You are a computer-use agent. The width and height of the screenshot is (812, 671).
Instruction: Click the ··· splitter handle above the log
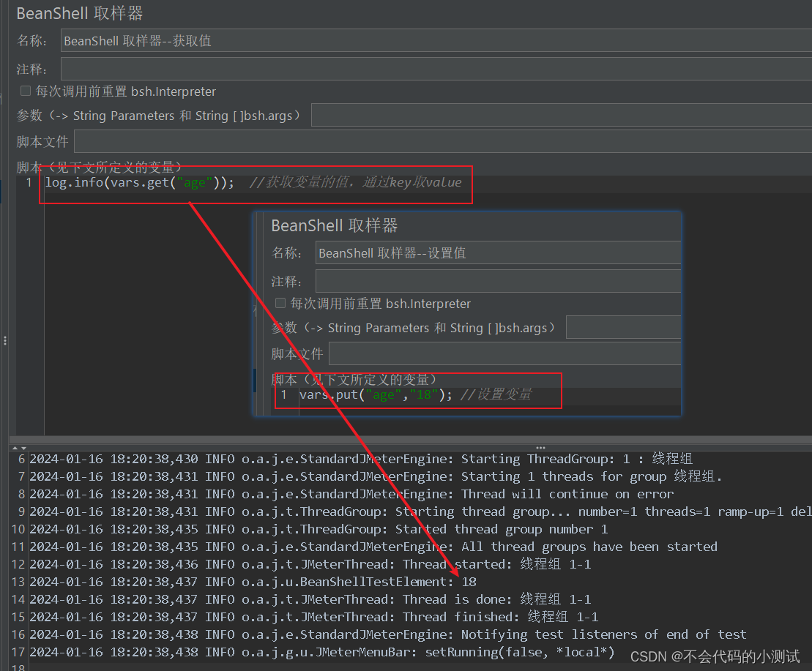tap(540, 446)
